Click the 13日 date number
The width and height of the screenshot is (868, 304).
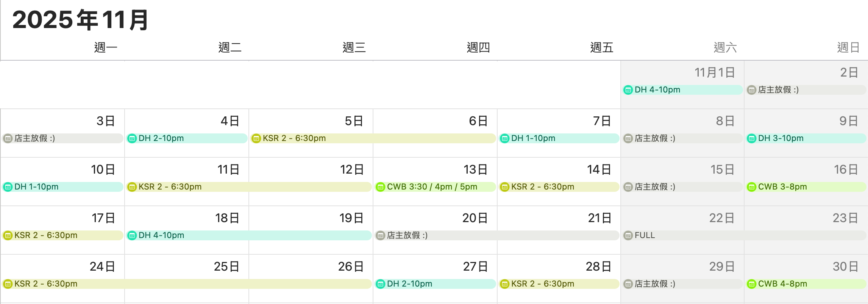click(475, 169)
